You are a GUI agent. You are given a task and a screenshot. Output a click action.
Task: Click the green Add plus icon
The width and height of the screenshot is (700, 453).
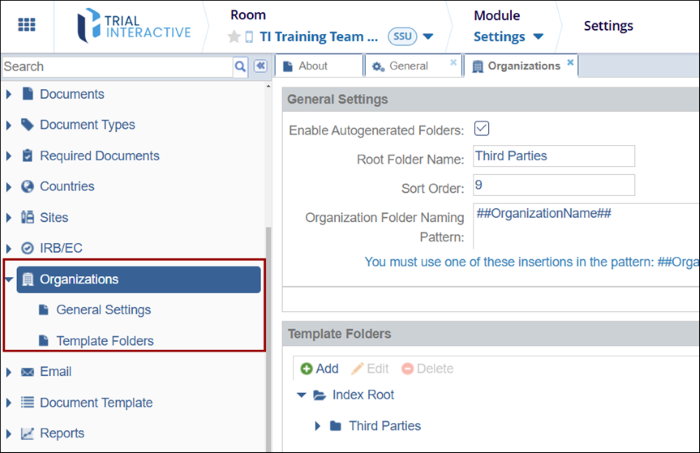coord(306,369)
